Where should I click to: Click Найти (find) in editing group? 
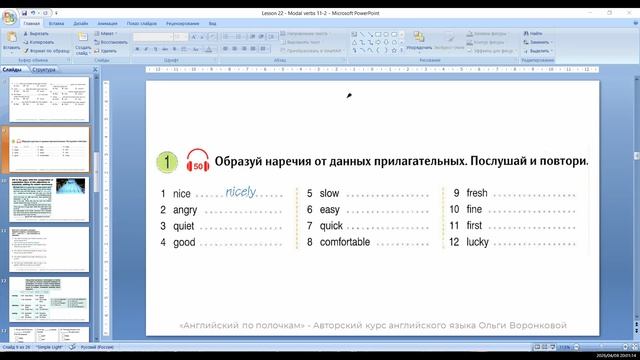pyautogui.click(x=533, y=33)
